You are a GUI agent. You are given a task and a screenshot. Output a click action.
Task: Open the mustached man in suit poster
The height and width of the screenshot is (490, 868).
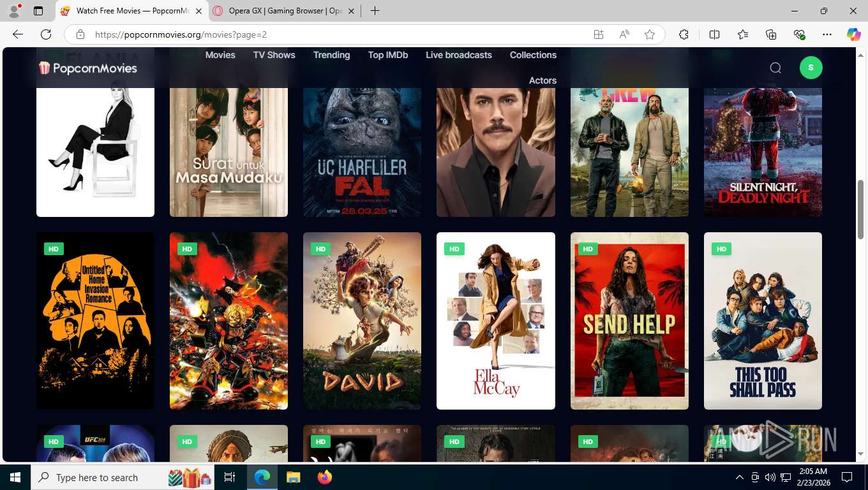[496, 152]
